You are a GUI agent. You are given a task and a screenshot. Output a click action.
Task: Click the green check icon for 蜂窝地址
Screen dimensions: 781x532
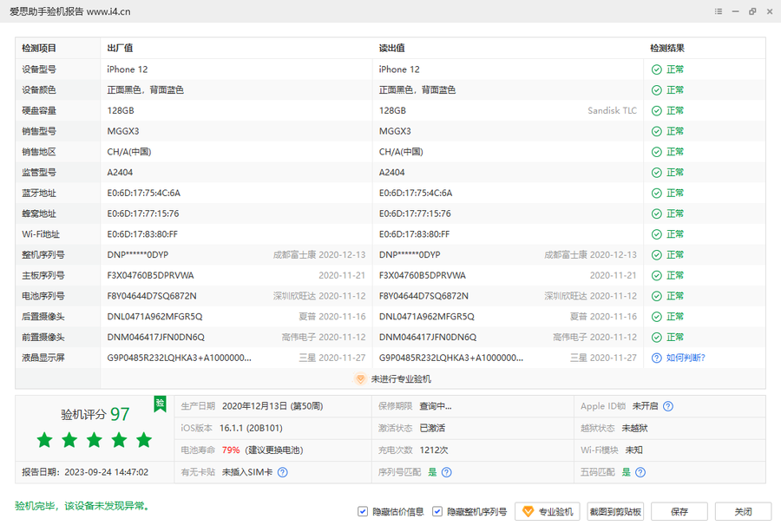pos(657,213)
